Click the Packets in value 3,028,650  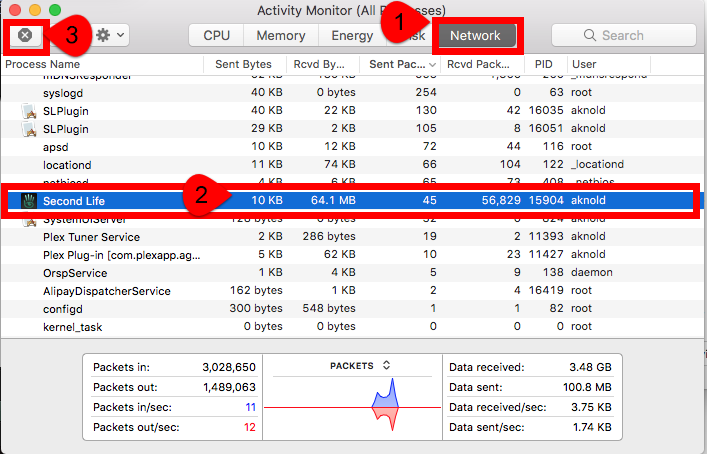(229, 367)
